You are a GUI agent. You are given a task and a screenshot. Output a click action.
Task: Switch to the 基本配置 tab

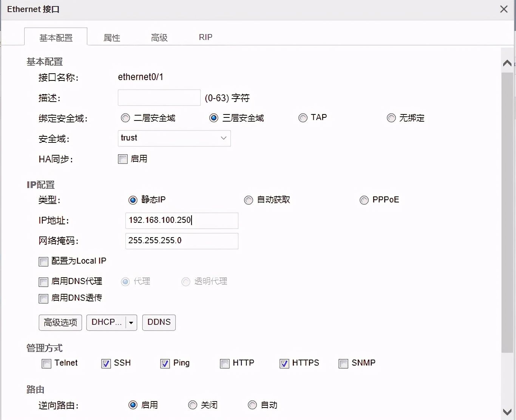56,37
